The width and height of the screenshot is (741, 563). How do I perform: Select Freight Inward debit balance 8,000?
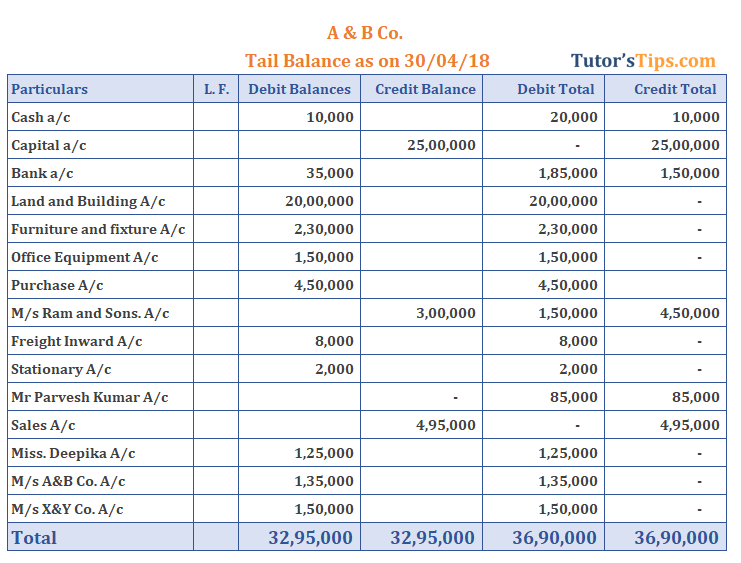coord(335,341)
